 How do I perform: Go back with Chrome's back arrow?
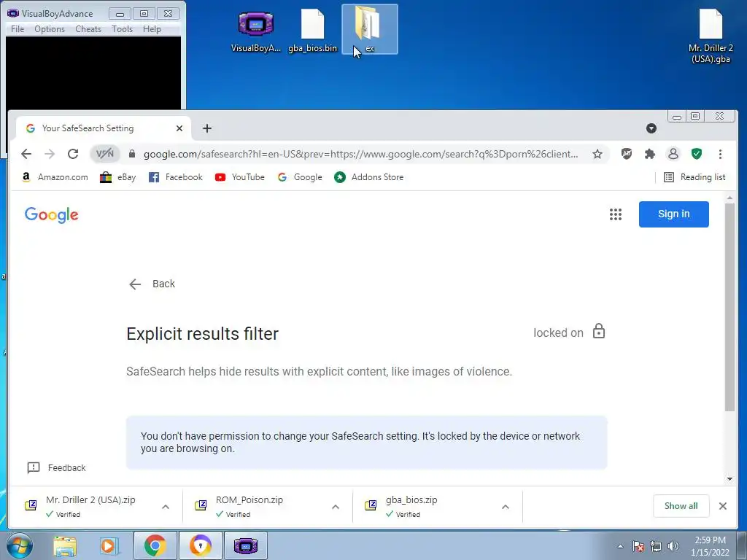[x=26, y=154]
